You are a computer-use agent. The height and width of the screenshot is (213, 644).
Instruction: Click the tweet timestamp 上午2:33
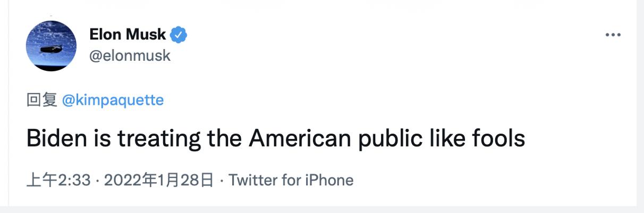(58, 180)
